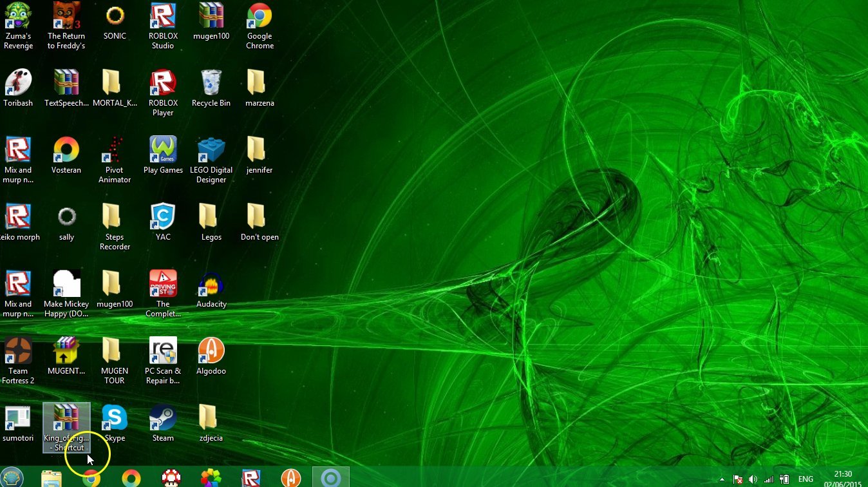The height and width of the screenshot is (487, 868).
Task: Open the volume speaker control
Action: coord(753,479)
